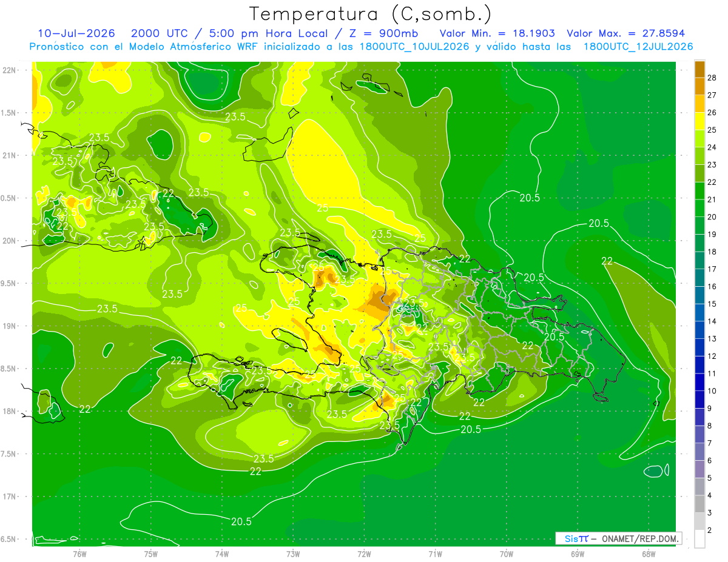Click the '71W' longitude axis label

click(435, 554)
